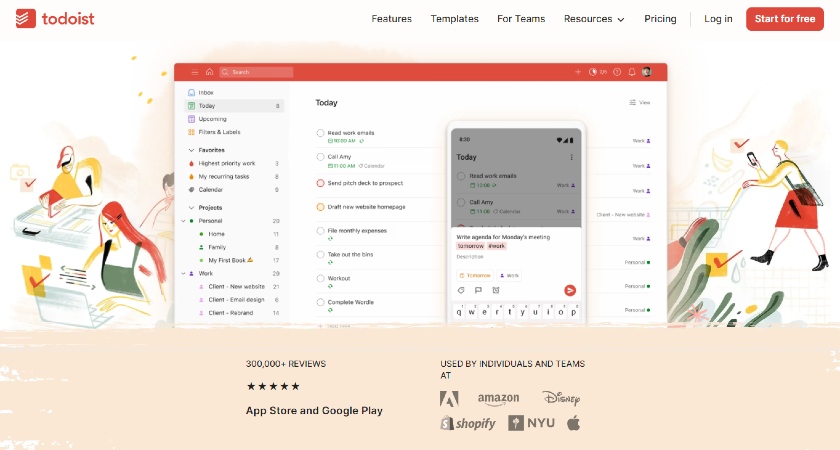Click the Search field in the app bar
840x450 pixels.
tap(256, 72)
